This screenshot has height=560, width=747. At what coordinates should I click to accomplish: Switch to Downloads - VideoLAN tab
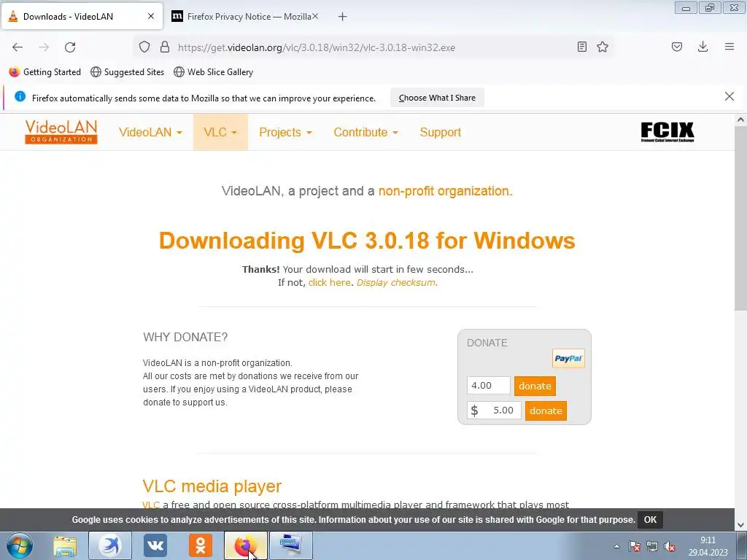pos(82,16)
